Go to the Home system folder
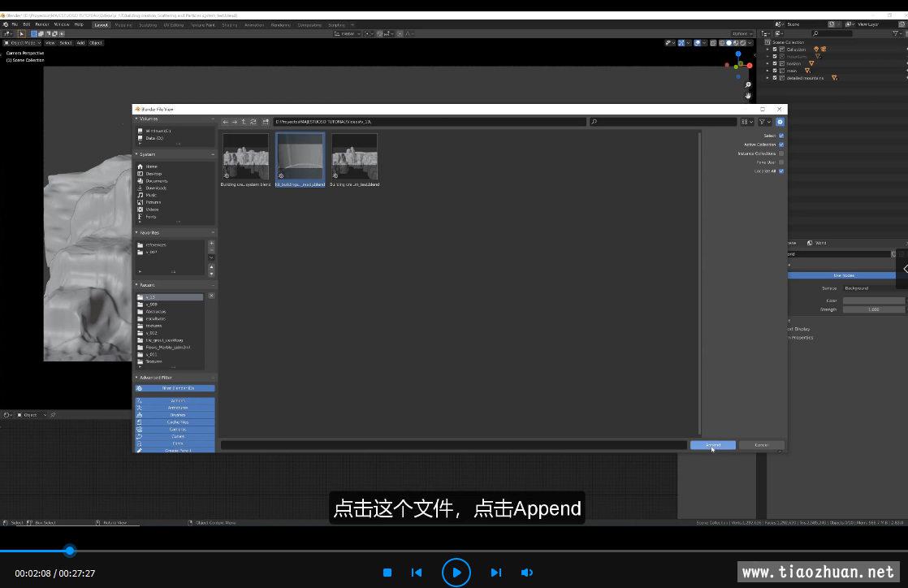This screenshot has height=588, width=908. click(151, 166)
